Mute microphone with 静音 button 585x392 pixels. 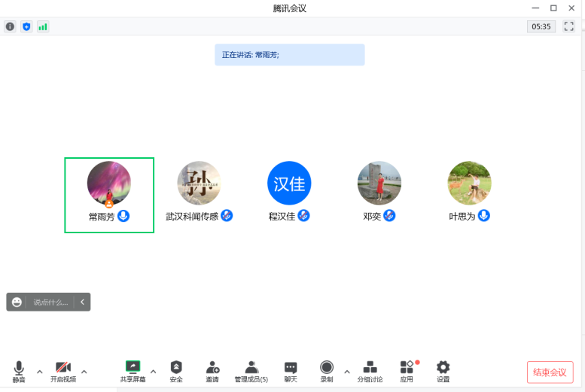tap(19, 371)
